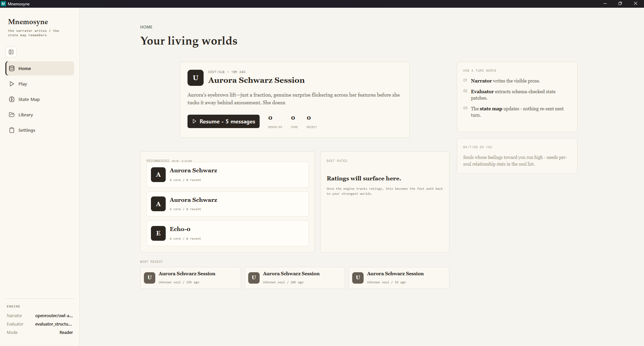Screen dimensions: 644x346
Task: Click the Library folder icon
Action: 12,115
